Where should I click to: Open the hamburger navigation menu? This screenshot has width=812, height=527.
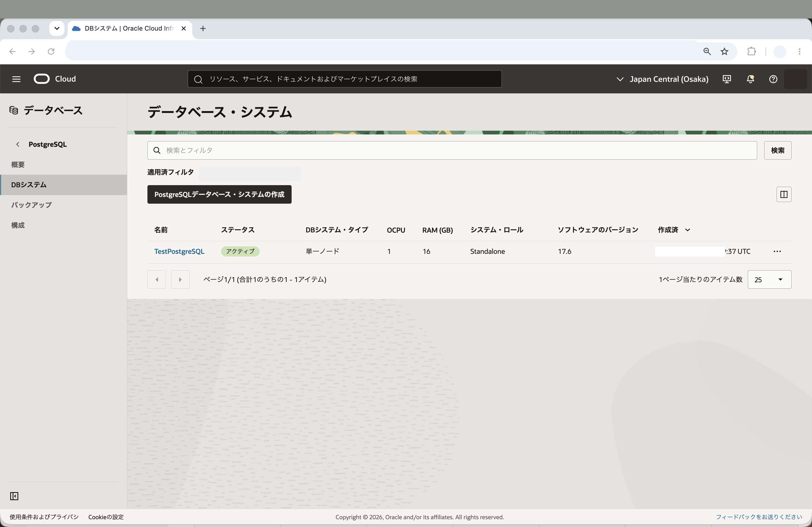16,79
